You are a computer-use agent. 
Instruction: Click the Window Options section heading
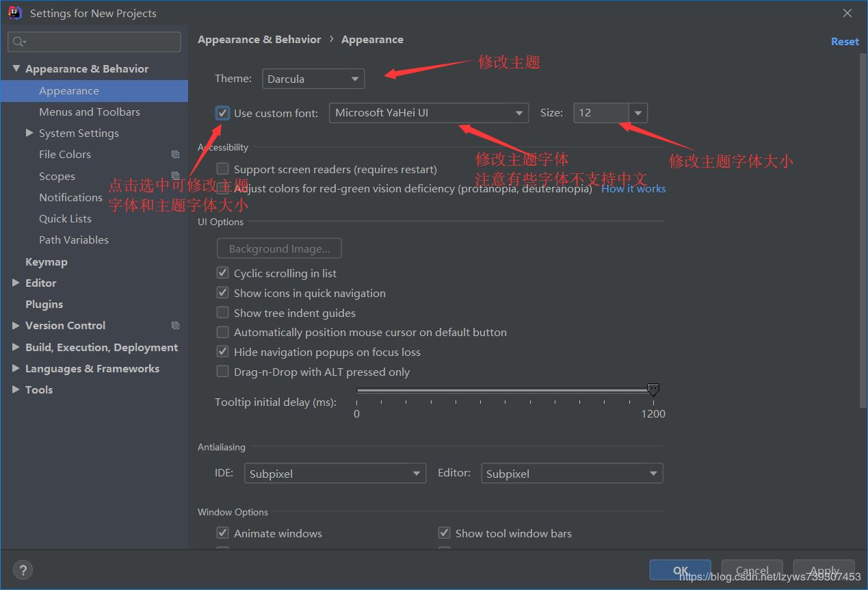pyautogui.click(x=233, y=512)
